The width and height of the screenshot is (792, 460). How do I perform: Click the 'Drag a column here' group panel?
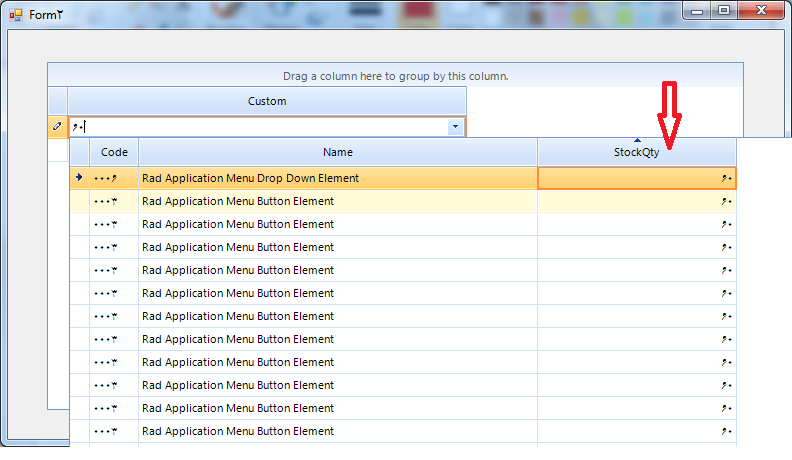[x=395, y=75]
